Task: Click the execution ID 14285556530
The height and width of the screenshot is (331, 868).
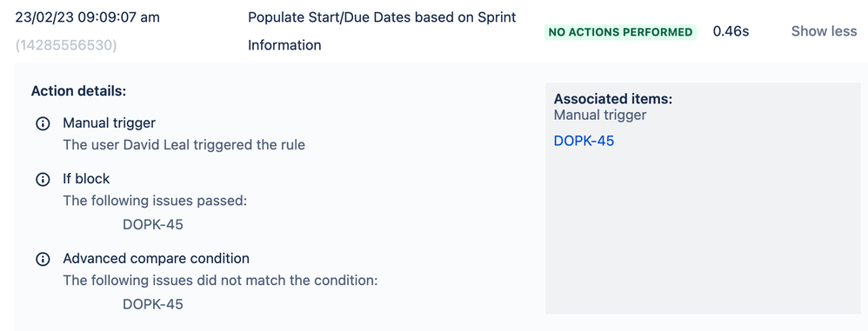Action: pyautogui.click(x=66, y=45)
